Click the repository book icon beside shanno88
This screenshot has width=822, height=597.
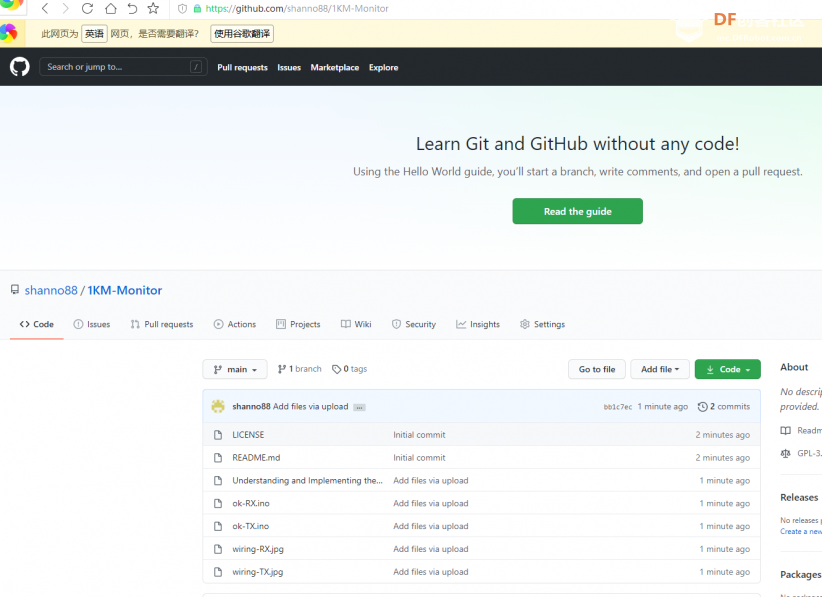point(15,289)
